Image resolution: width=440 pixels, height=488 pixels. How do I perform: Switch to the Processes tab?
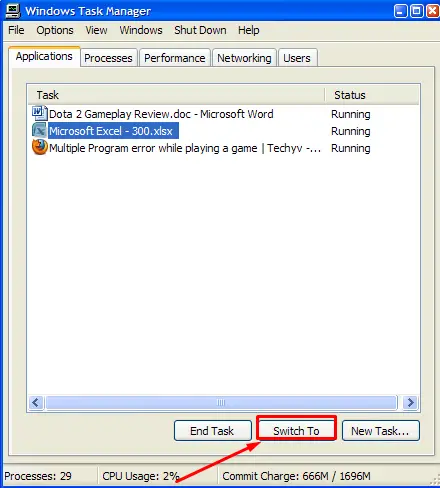108,58
